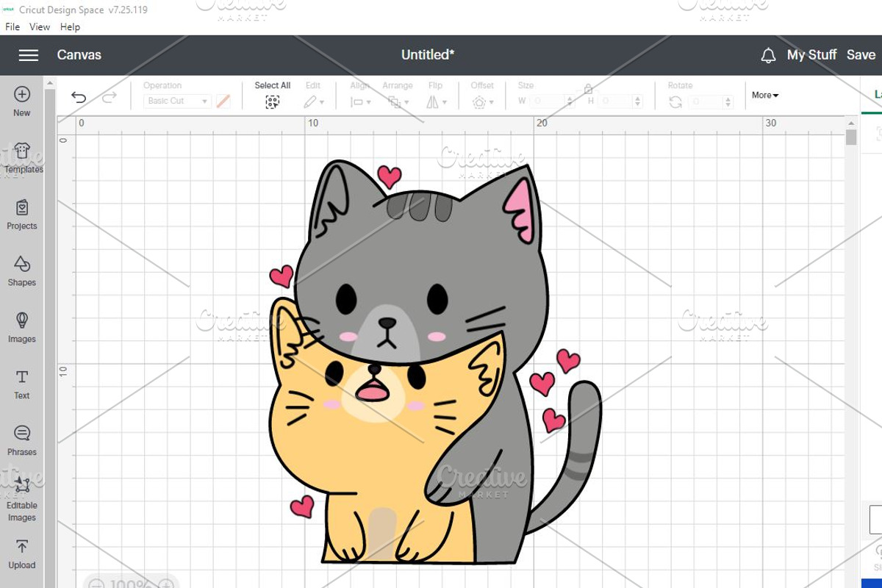Click the Canvas label in header
This screenshot has width=882, height=588.
point(79,55)
